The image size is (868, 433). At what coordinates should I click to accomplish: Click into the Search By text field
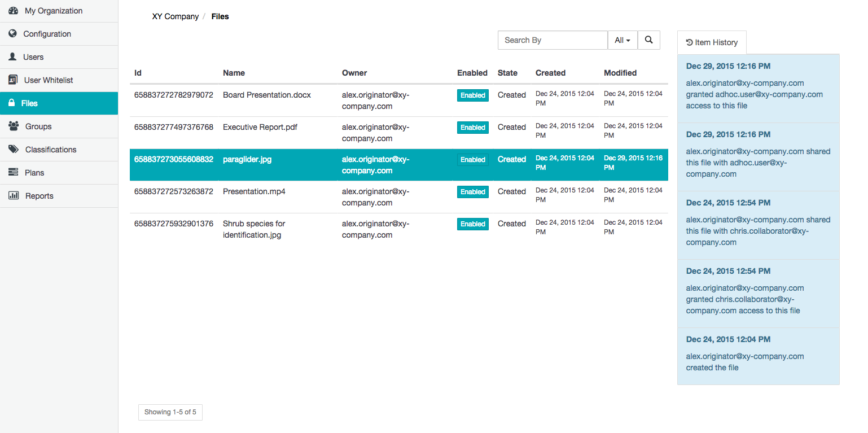coord(552,40)
